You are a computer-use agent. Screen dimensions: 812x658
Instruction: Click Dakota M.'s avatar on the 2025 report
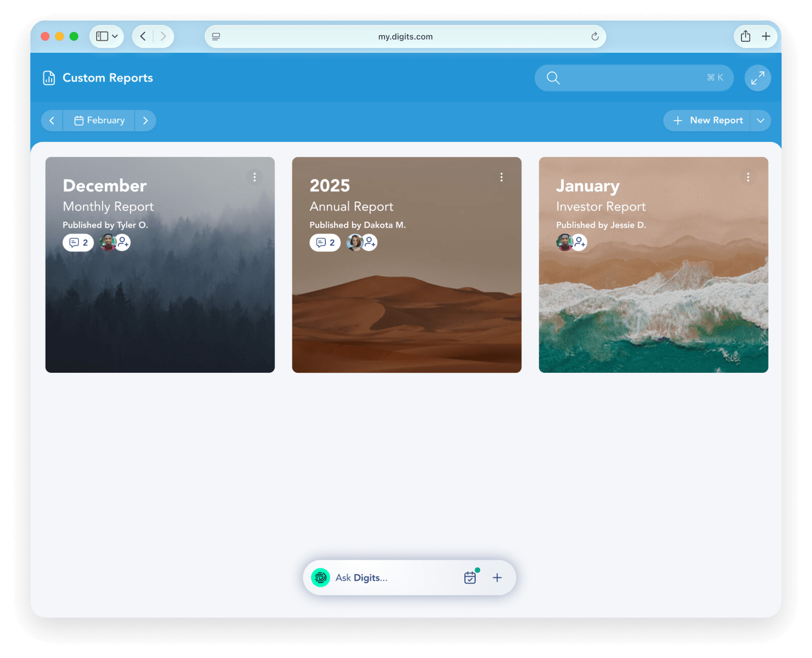355,242
